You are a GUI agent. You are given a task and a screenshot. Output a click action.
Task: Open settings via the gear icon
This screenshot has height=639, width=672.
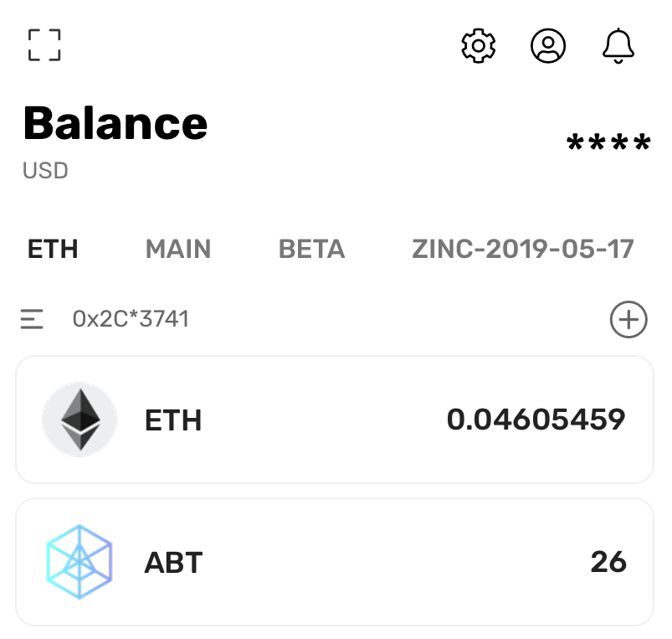[x=479, y=45]
